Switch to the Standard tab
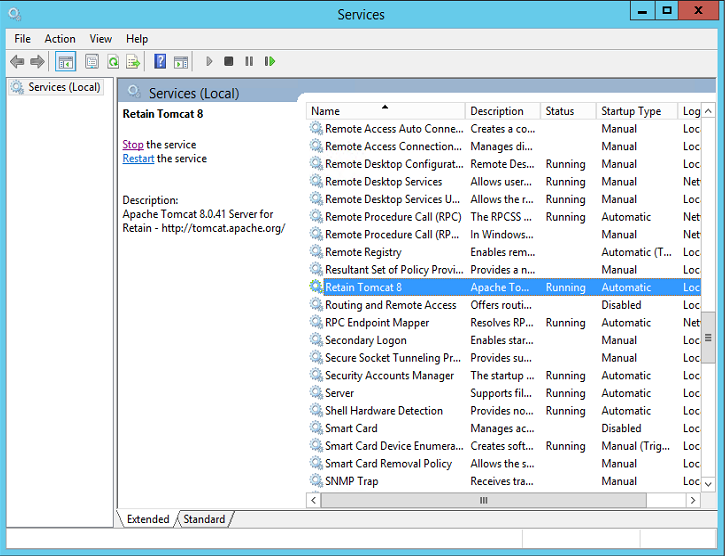The height and width of the screenshot is (556, 725). pyautogui.click(x=204, y=519)
